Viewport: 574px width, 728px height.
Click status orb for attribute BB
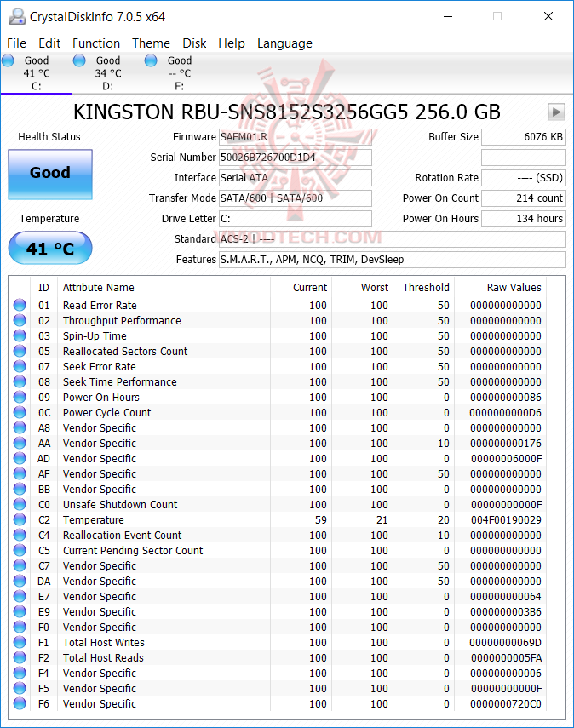[20, 489]
